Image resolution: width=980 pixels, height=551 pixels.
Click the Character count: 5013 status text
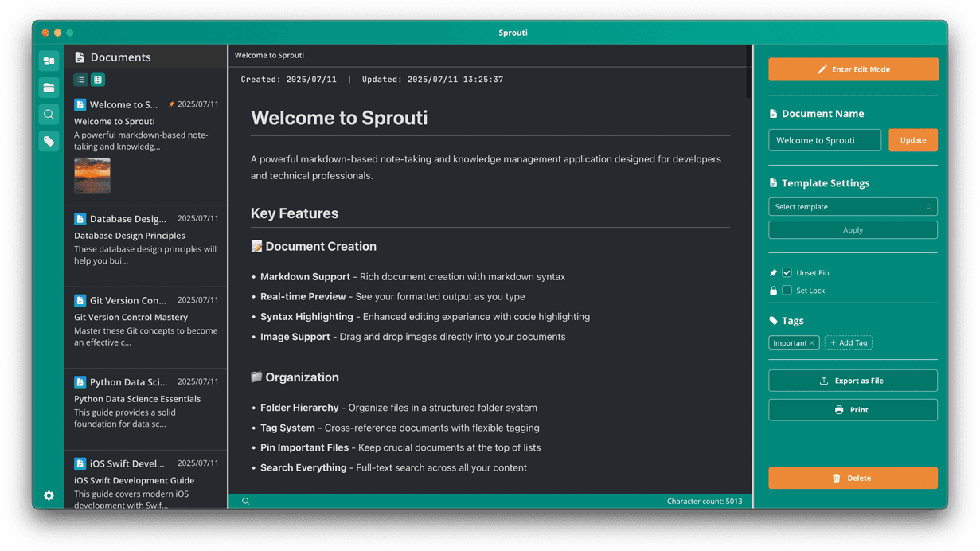click(705, 502)
